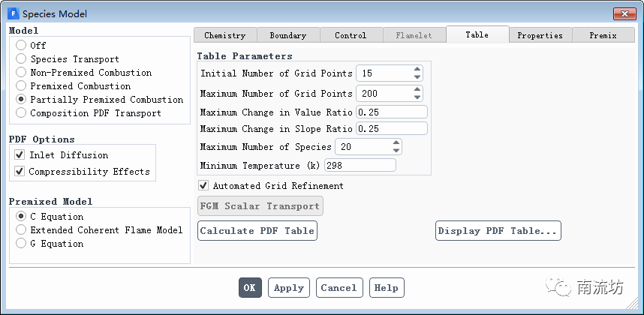This screenshot has height=315, width=644.
Task: Increase Initial Number of Grid Points
Action: [417, 70]
